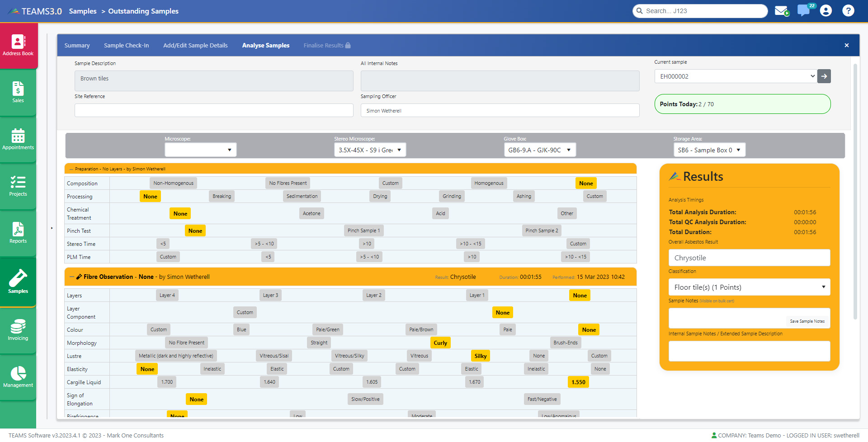Screen dimensions: 868x442
Task: Click the chat messages icon with badge
Action: [803, 11]
